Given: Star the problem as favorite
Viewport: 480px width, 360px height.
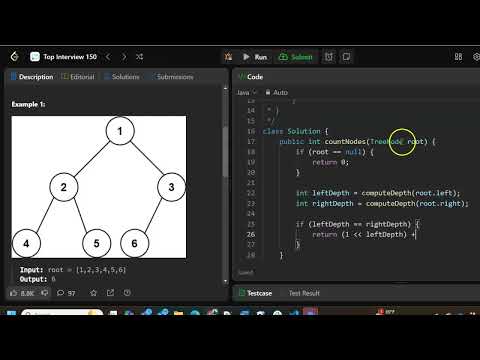Looking at the screenshot, I should click(x=93, y=293).
